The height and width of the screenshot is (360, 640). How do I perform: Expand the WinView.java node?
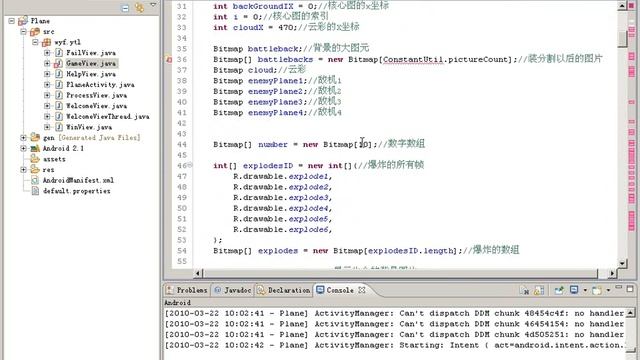(47, 127)
